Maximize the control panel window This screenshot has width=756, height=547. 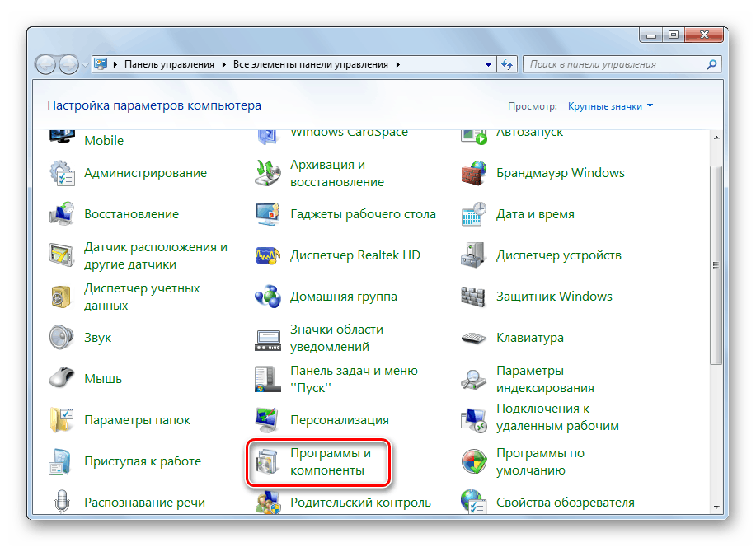pyautogui.click(x=674, y=35)
